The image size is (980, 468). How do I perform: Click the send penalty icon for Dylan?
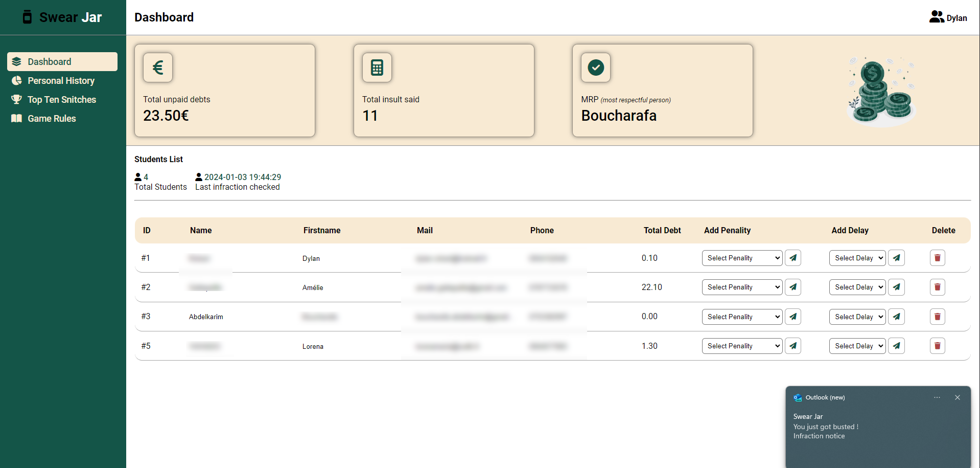[x=792, y=258]
